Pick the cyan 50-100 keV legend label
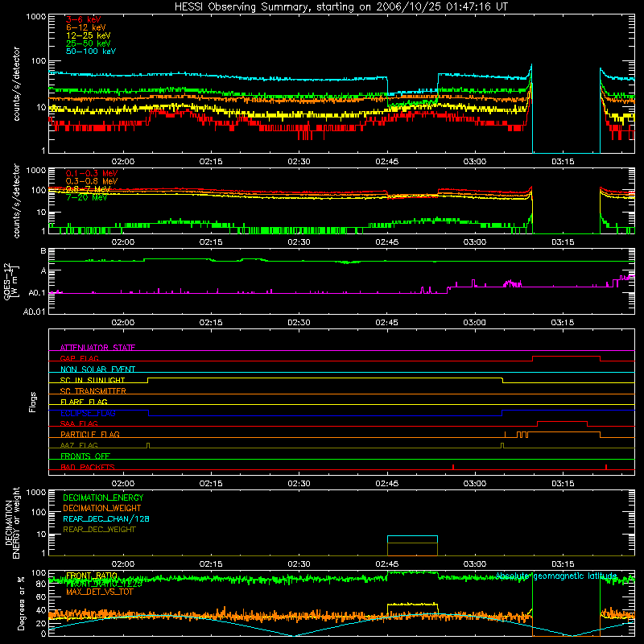644x644 pixels. (x=91, y=51)
